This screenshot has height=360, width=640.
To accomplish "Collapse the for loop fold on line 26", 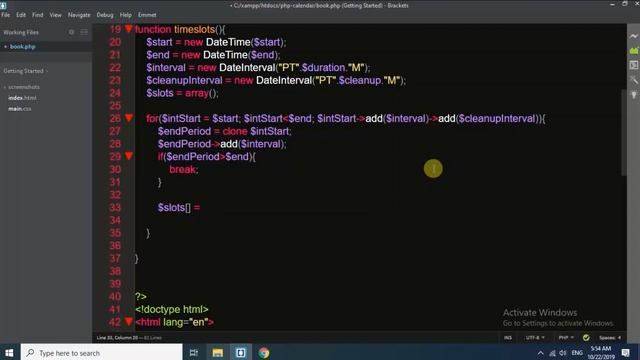I will pos(129,118).
